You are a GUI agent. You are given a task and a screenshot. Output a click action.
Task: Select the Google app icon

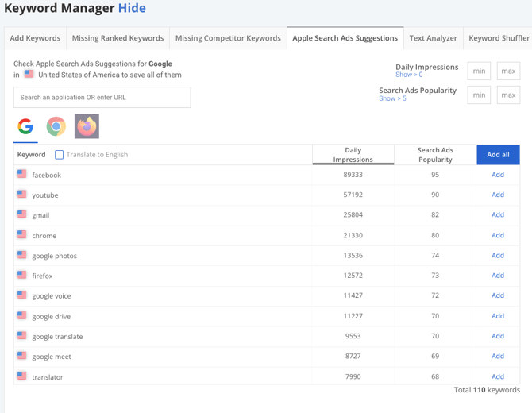pyautogui.click(x=25, y=127)
